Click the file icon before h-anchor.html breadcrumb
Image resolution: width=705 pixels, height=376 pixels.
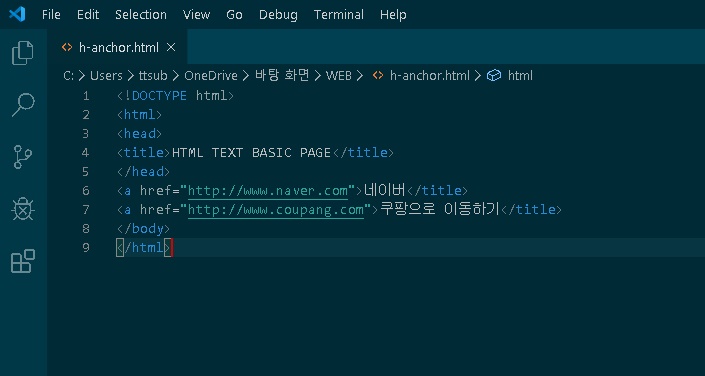378,76
